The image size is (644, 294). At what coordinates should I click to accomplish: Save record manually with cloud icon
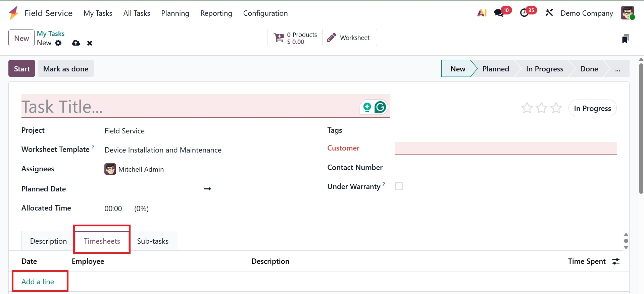point(76,43)
